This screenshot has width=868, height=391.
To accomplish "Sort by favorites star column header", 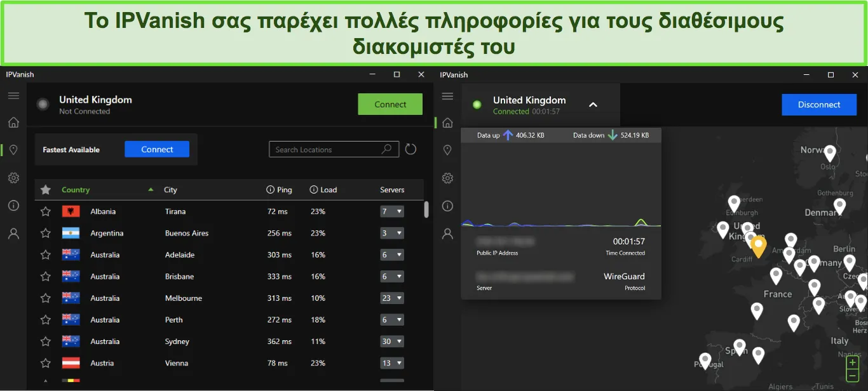I will tap(45, 190).
